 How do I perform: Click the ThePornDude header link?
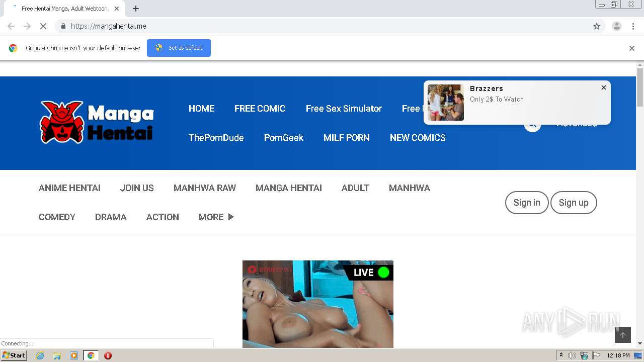216,138
